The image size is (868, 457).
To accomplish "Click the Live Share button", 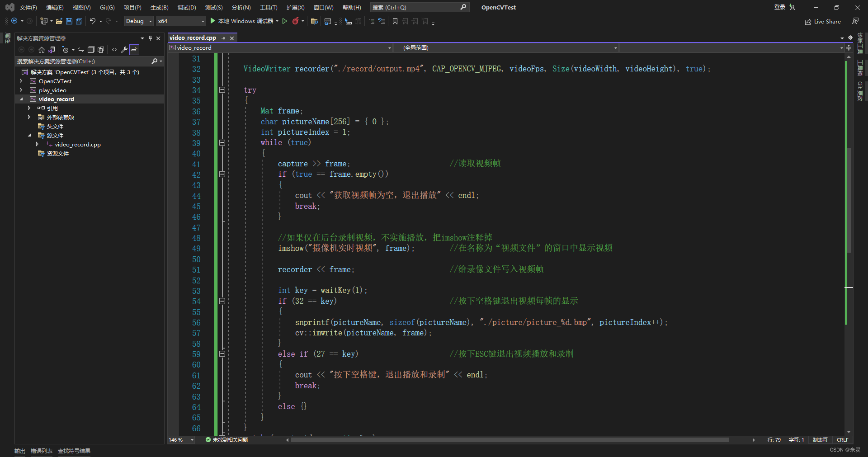I will (823, 21).
